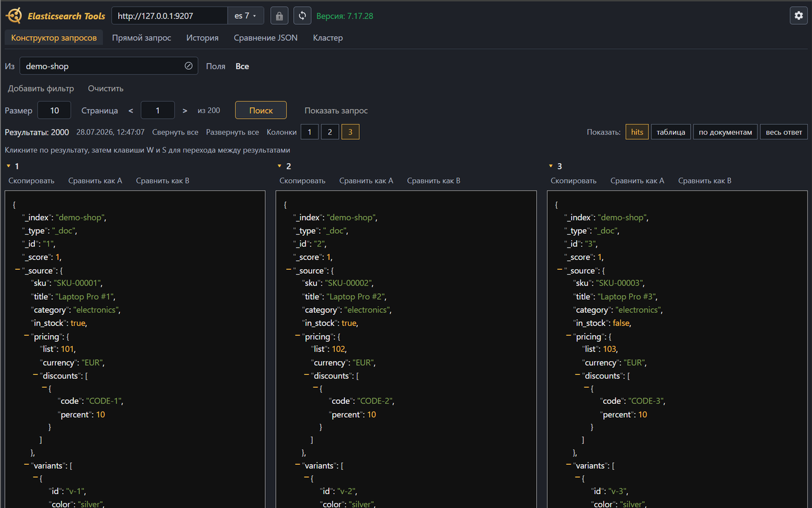
Task: Switch to История tab
Action: pos(202,37)
